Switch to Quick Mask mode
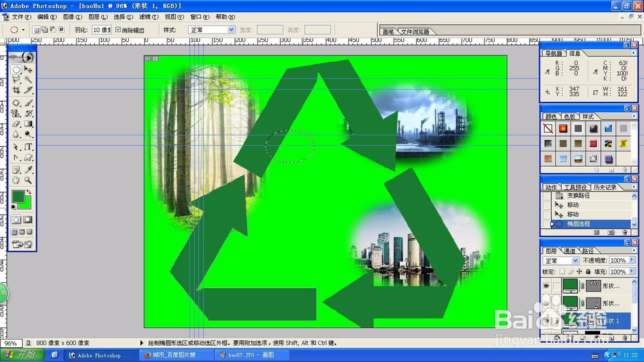This screenshot has height=362, width=644. 28,220
